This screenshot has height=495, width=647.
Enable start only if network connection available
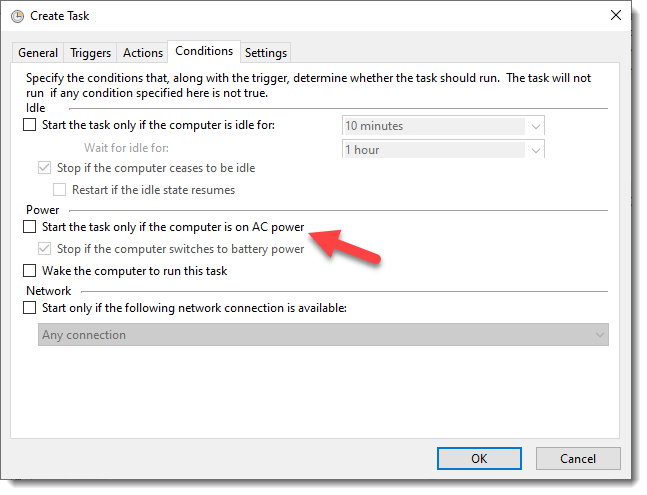tap(30, 308)
